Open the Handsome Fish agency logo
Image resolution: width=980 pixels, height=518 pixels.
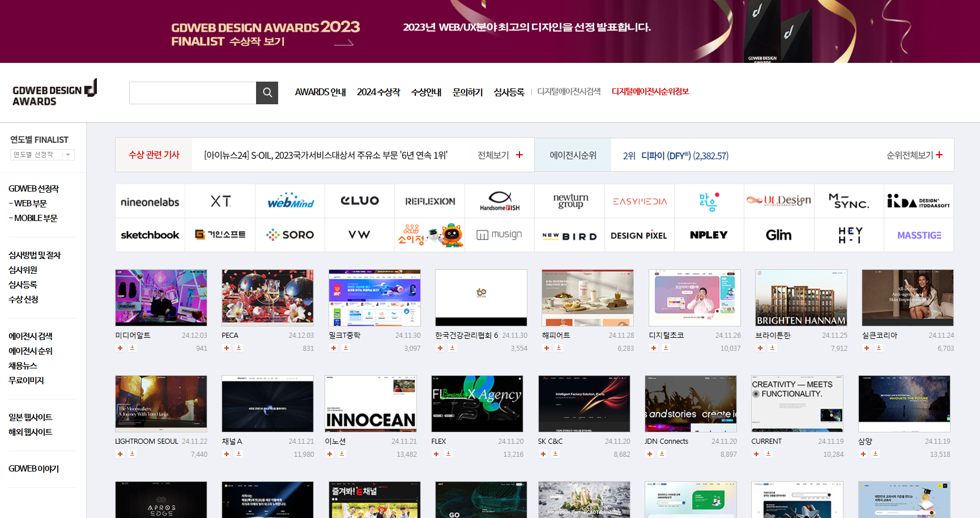pyautogui.click(x=500, y=202)
